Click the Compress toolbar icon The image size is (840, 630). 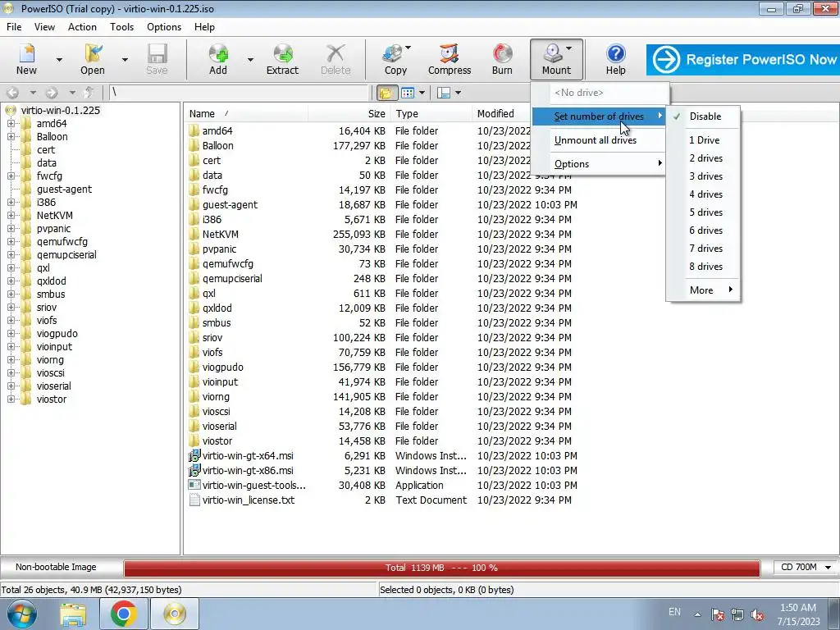pyautogui.click(x=450, y=59)
